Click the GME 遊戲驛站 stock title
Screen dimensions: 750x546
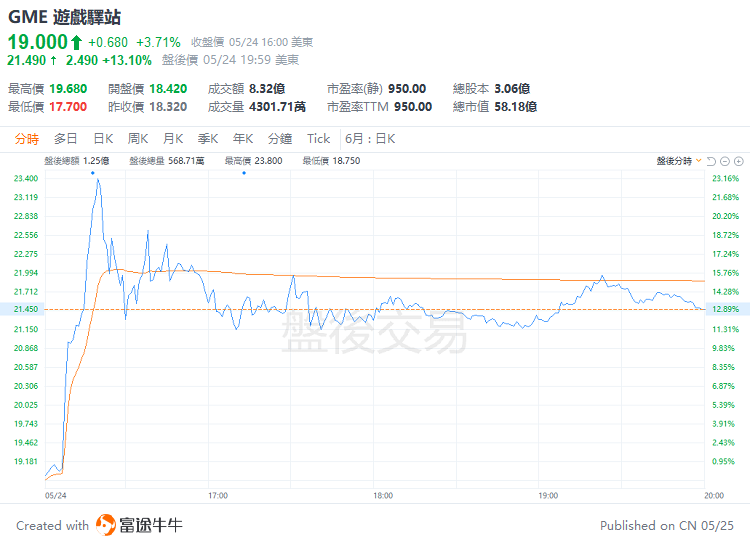coord(65,17)
